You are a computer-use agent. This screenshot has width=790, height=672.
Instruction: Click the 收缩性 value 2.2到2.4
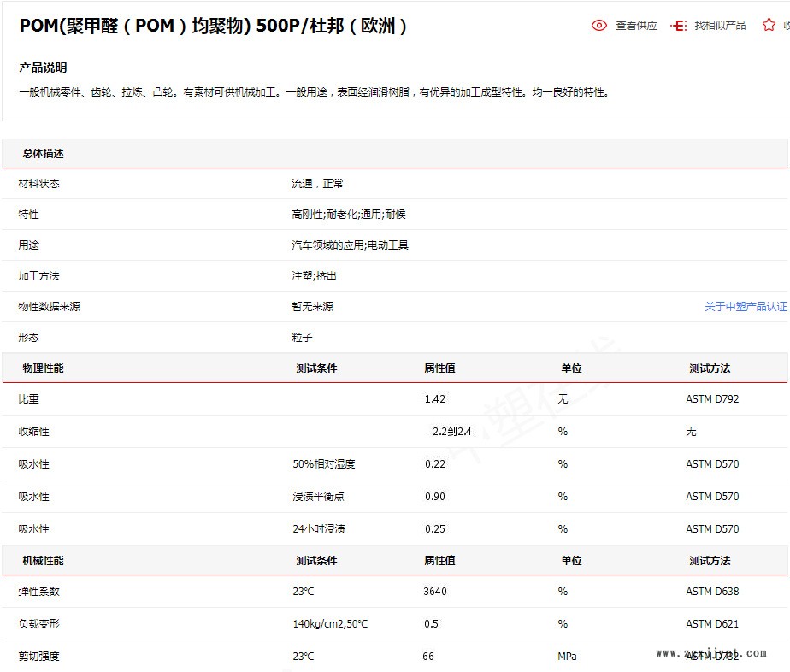452,431
